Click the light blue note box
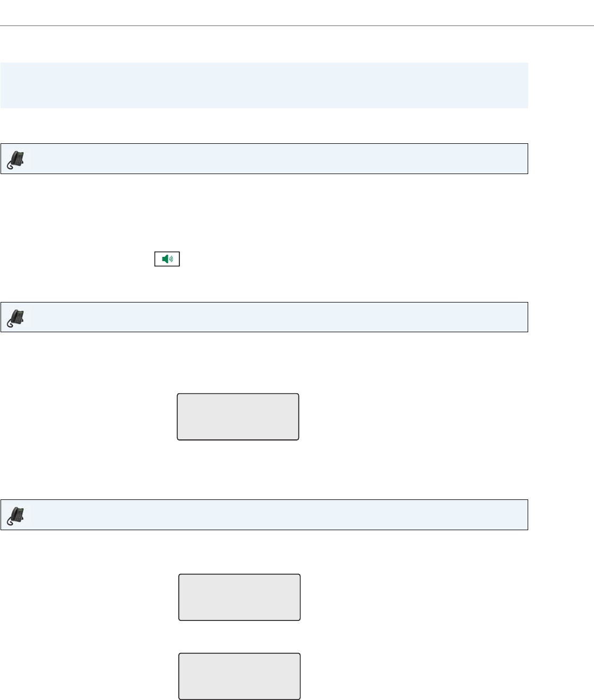This screenshot has height=700, width=594. point(264,85)
